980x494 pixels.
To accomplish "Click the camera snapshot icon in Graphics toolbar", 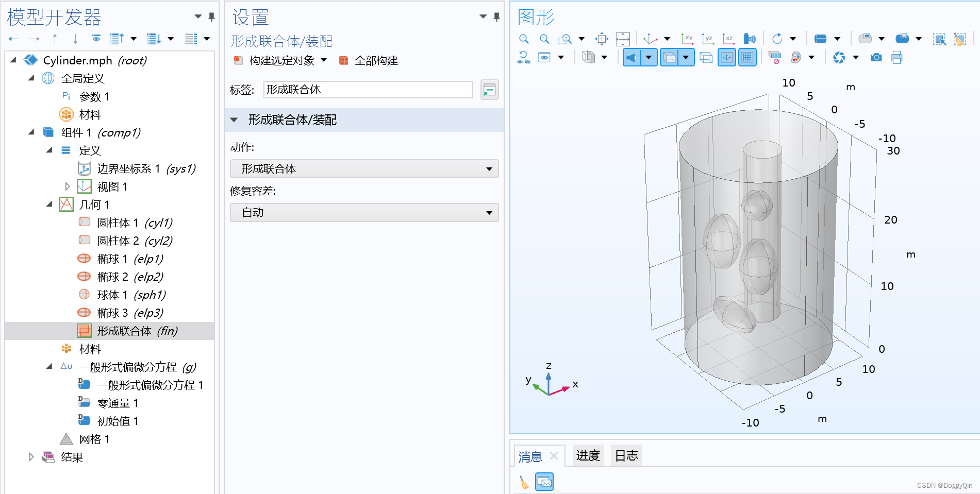I will pyautogui.click(x=876, y=58).
